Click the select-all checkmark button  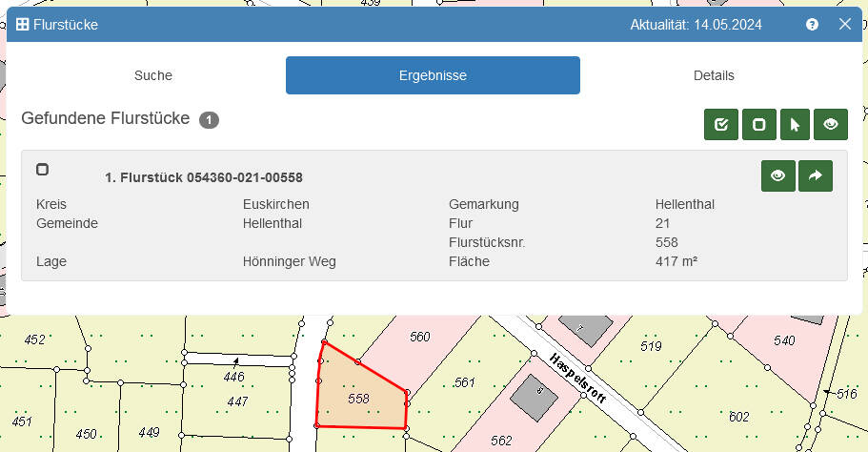721,124
